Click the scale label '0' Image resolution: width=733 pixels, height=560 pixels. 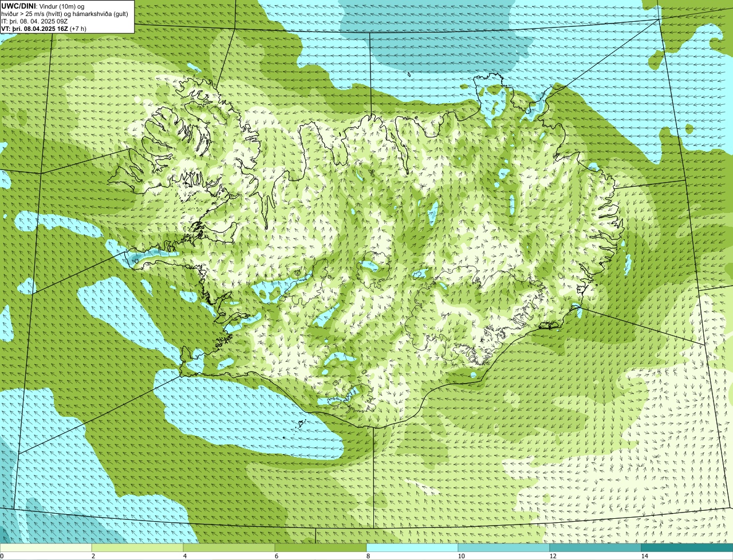2,556
